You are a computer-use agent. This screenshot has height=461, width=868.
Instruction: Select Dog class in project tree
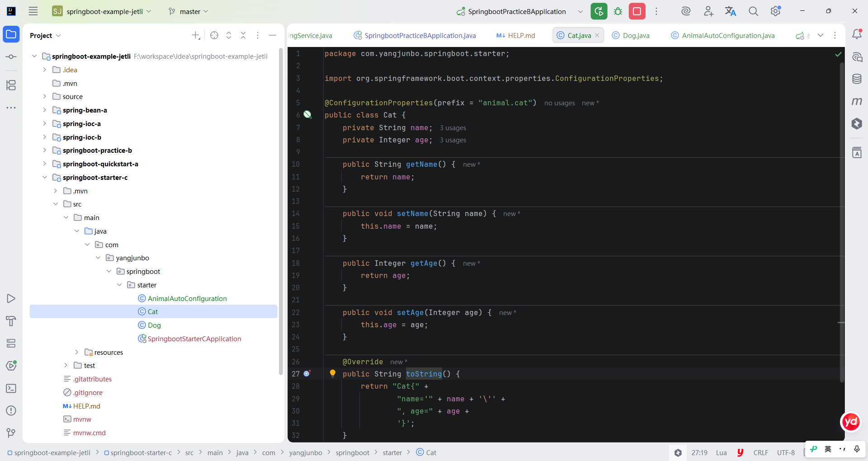[154, 325]
